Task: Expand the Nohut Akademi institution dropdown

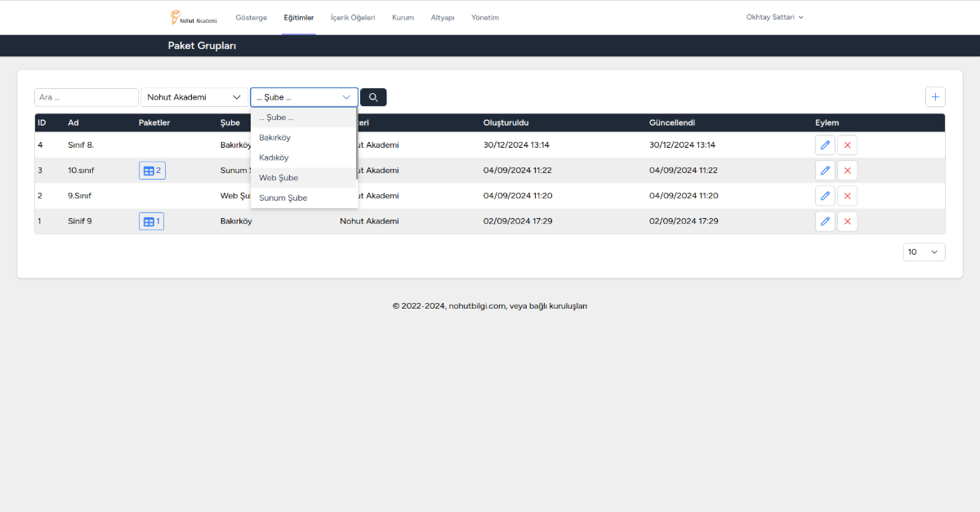Action: 194,97
